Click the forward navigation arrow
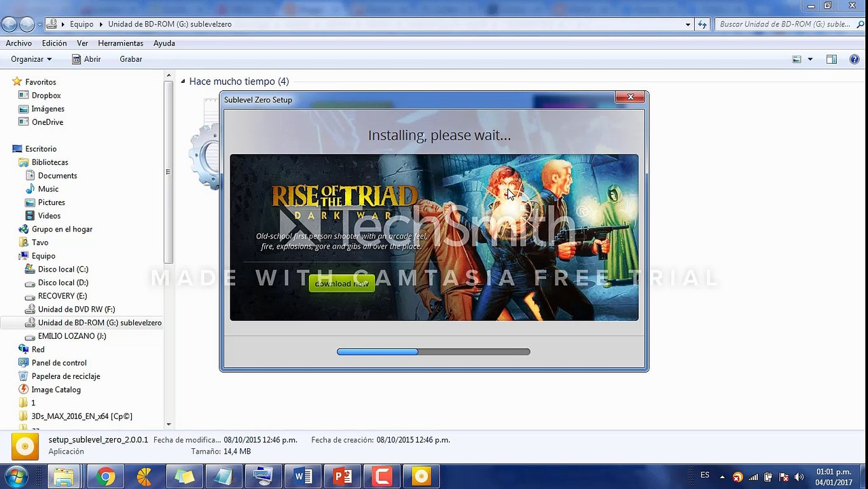Image resolution: width=868 pixels, height=489 pixels. [x=26, y=24]
